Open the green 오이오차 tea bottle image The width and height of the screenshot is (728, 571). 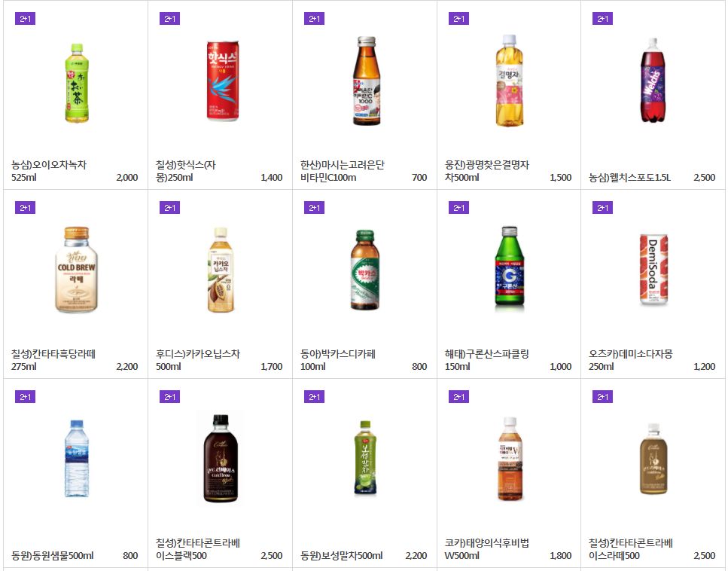coord(77,83)
